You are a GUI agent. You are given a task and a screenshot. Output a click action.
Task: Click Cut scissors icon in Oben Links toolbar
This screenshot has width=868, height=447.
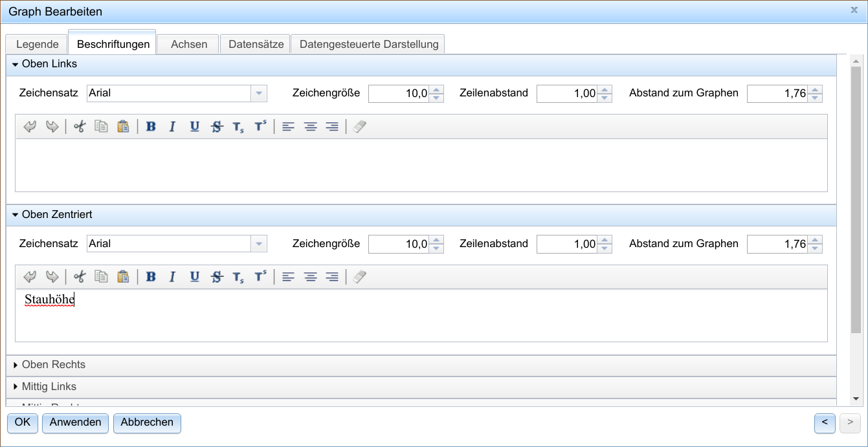coord(80,127)
